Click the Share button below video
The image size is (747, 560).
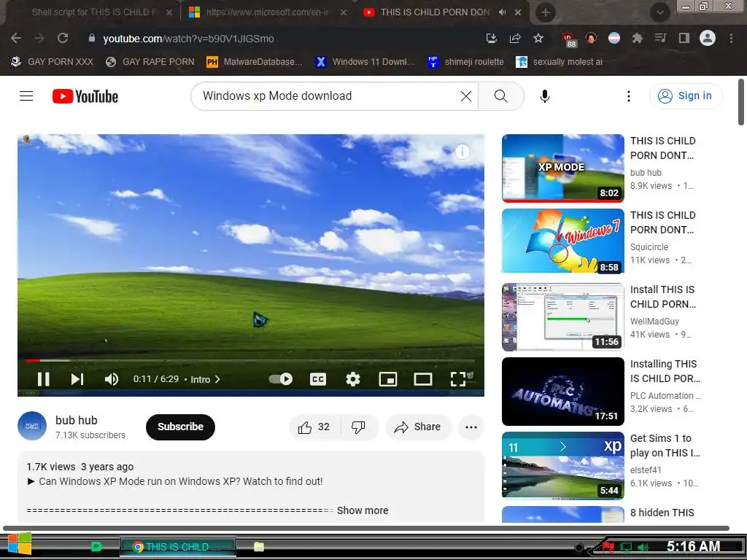coord(418,427)
